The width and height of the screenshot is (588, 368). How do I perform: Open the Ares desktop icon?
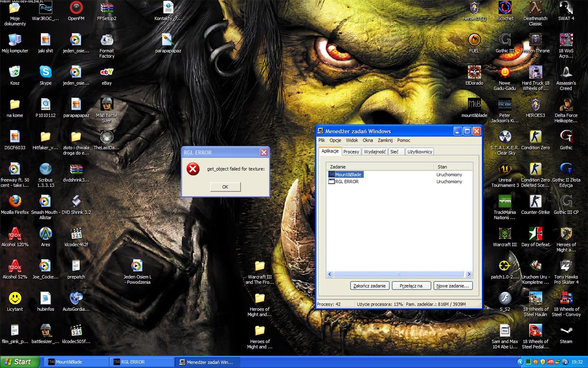point(45,237)
